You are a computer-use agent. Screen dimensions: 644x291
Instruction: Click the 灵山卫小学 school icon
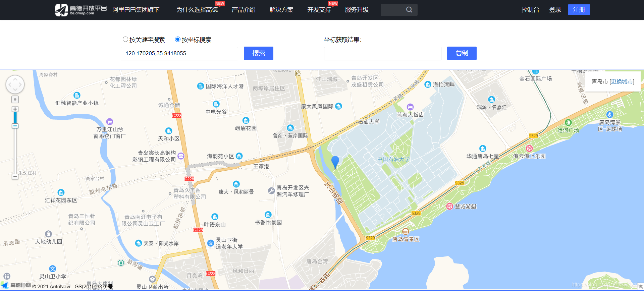click(x=53, y=269)
